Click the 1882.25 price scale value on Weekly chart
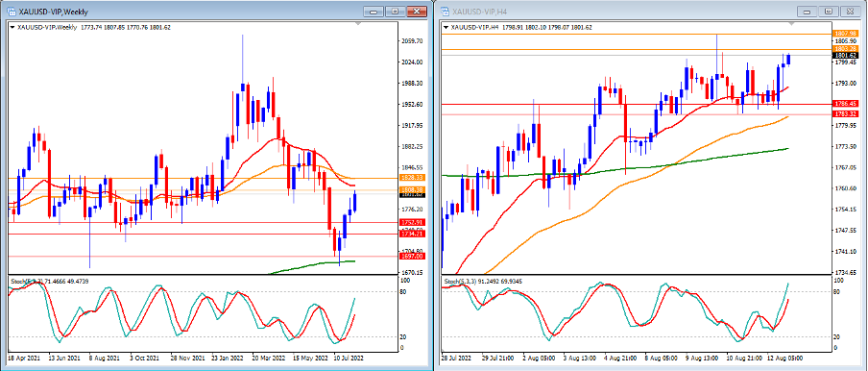 click(413, 146)
